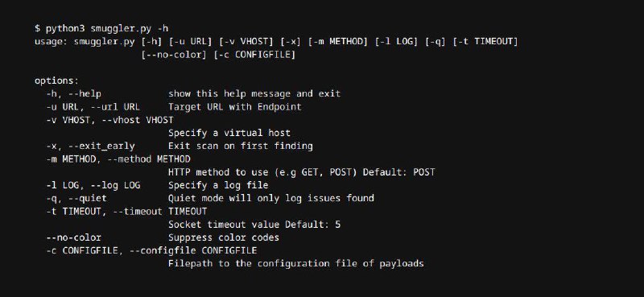Click 'Quiet mode will only log issues found'
Image resolution: width=644 pixels, height=297 pixels.
point(271,199)
